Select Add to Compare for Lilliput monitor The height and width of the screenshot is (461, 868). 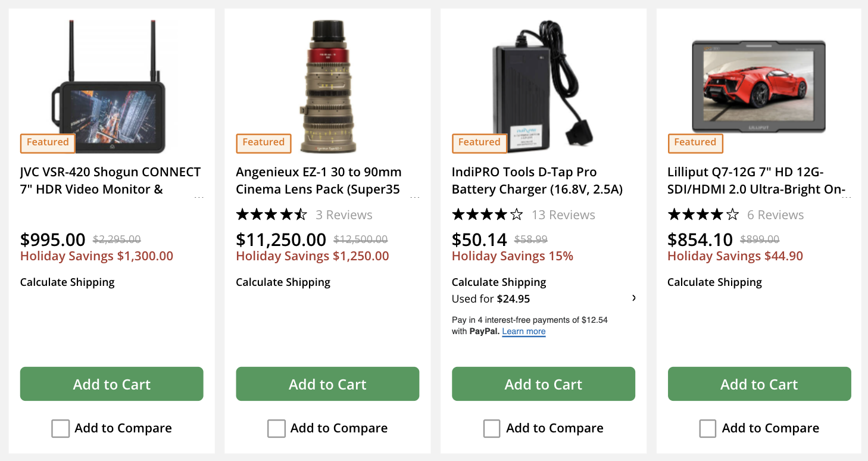[x=708, y=428]
